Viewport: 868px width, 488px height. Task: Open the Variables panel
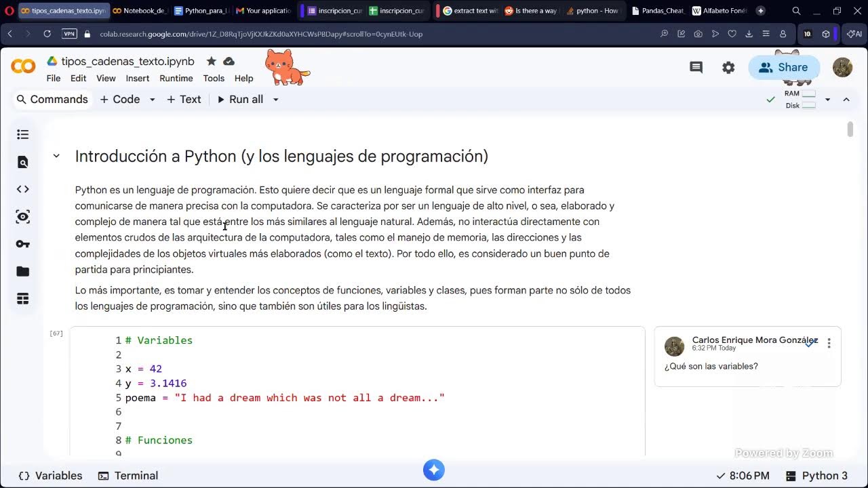(x=50, y=476)
